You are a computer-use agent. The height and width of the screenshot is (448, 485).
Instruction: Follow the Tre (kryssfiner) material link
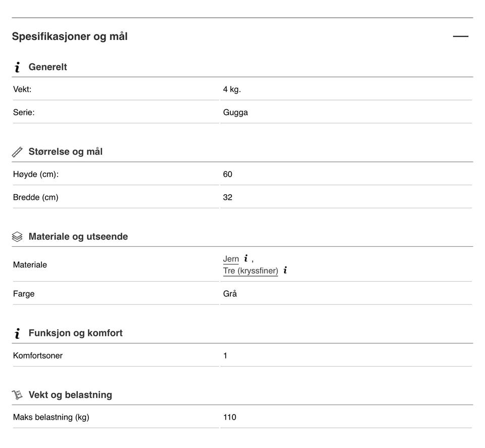(251, 271)
